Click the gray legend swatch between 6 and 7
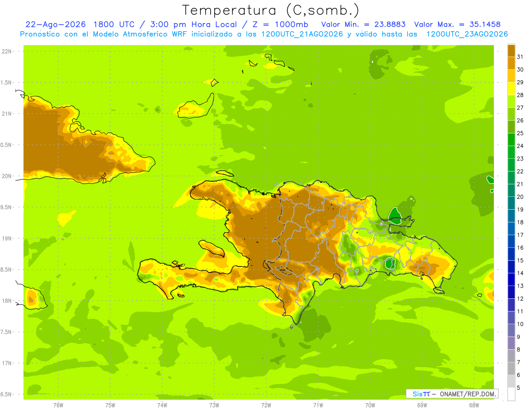The height and width of the screenshot is (411, 532). pos(511,368)
